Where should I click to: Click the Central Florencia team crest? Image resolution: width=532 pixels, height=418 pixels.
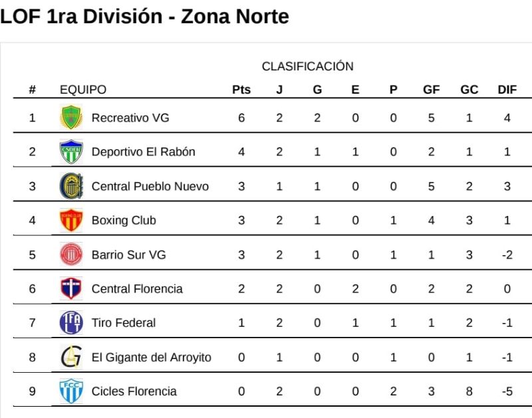(70, 288)
